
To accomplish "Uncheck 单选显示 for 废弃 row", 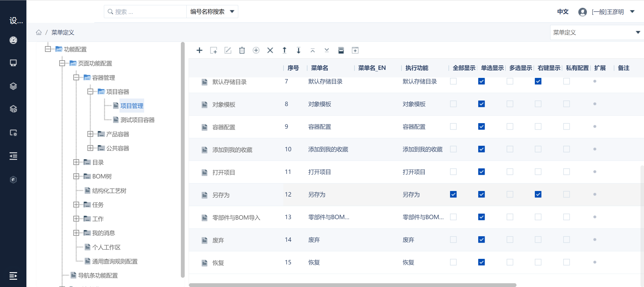I will point(481,240).
